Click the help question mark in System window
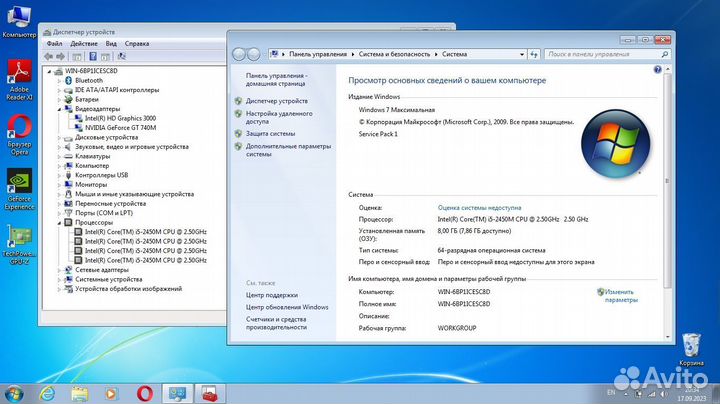 [658, 69]
